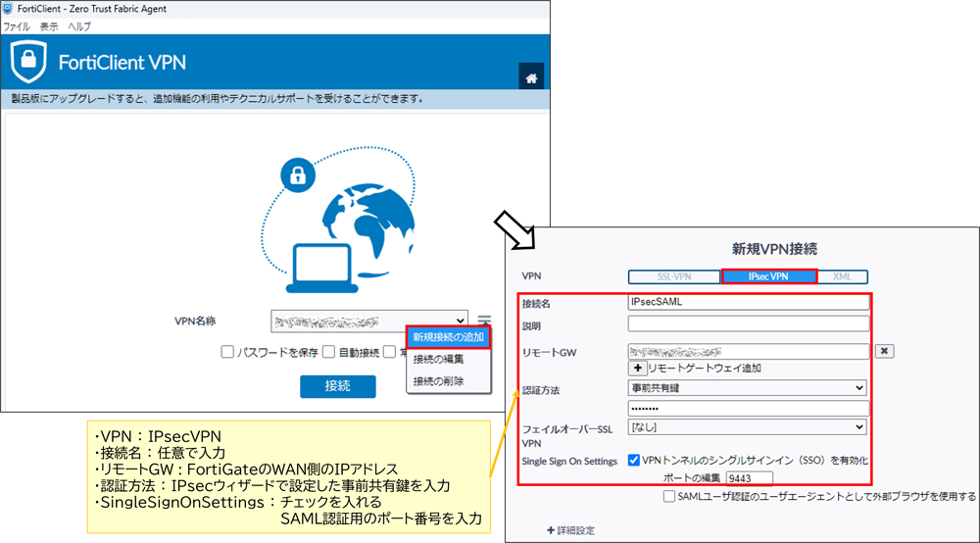Image resolution: width=980 pixels, height=543 pixels.
Task: Click the empty 説明 input field
Action: (748, 323)
